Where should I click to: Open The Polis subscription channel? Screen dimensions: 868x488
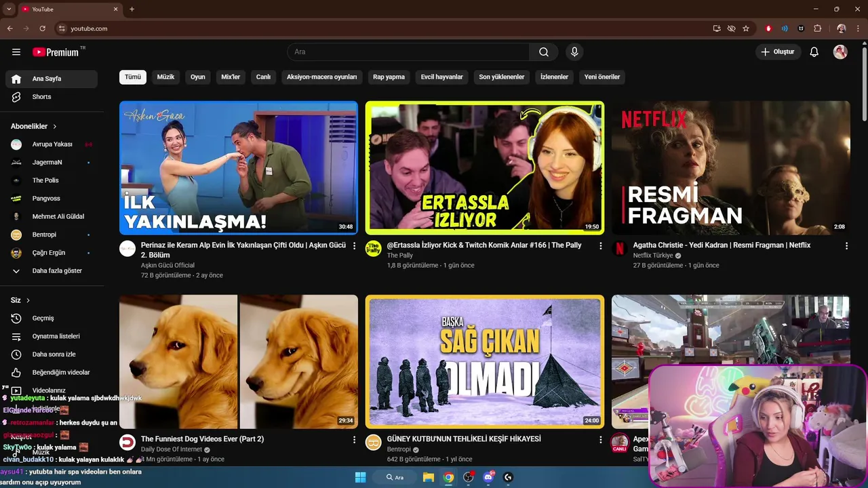52,180
